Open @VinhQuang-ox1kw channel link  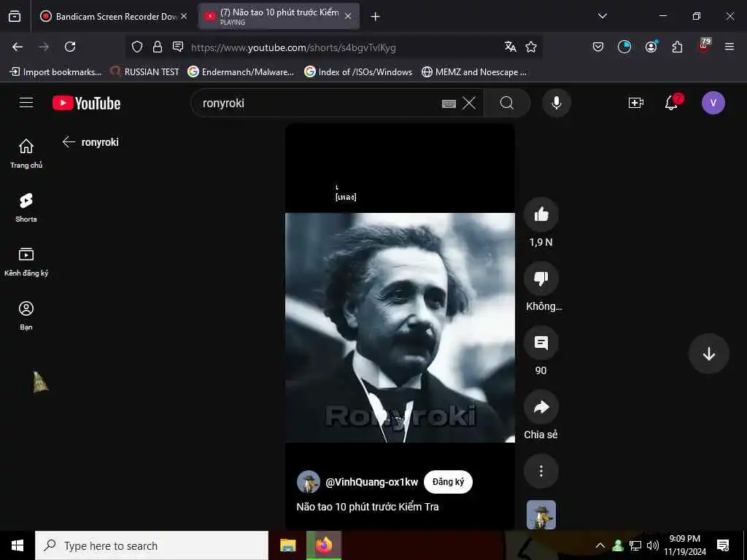[x=371, y=482]
